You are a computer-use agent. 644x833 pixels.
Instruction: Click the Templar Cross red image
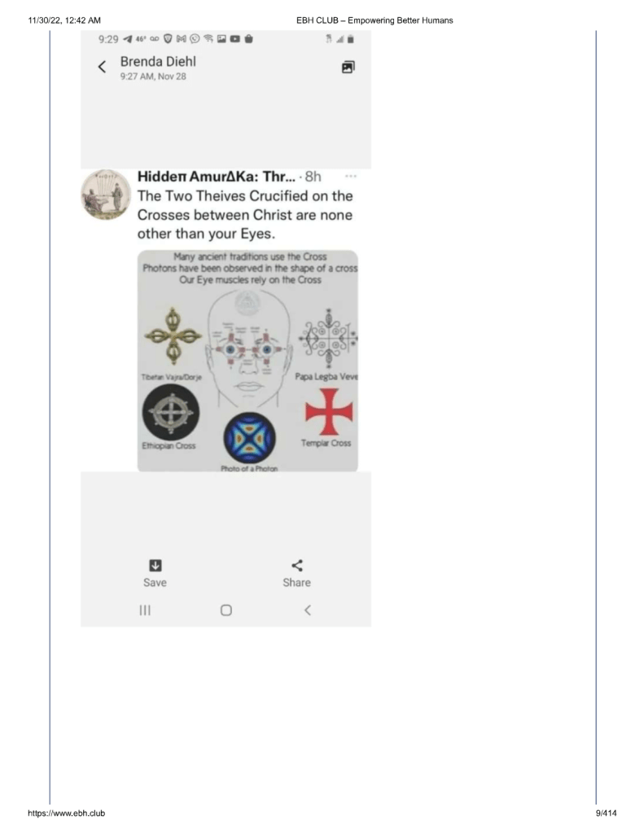[328, 411]
